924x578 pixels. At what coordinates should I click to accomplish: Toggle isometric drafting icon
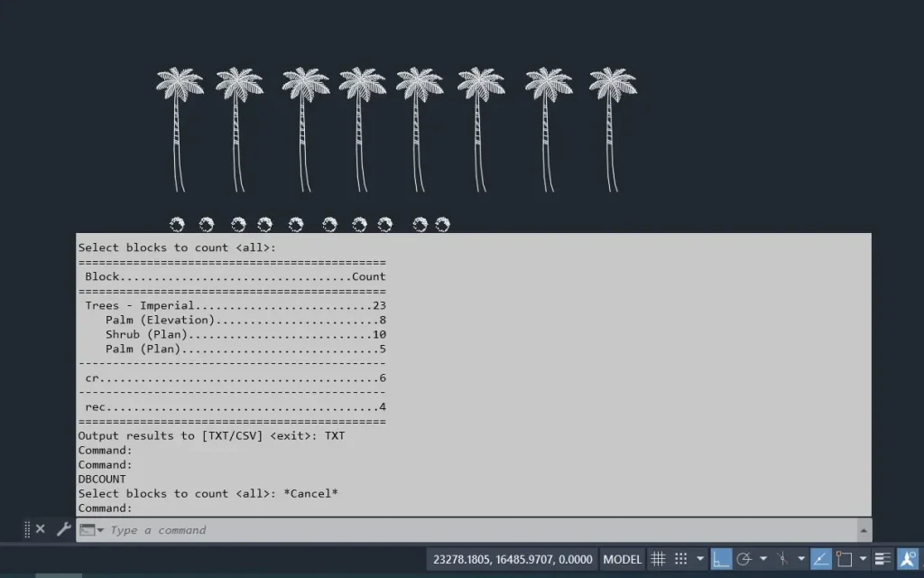pos(782,558)
